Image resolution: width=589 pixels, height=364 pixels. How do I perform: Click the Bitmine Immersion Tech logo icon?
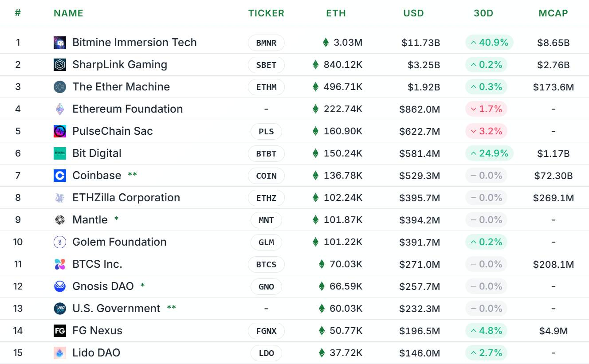click(60, 43)
